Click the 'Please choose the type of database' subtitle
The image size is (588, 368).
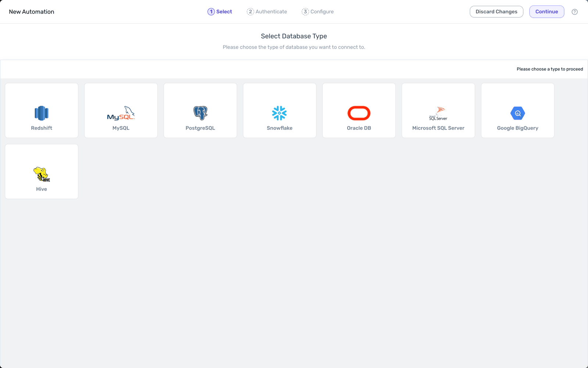click(294, 47)
